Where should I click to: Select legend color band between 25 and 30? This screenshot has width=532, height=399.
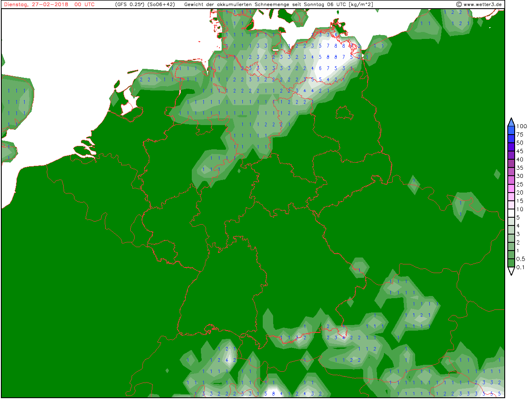click(x=511, y=180)
